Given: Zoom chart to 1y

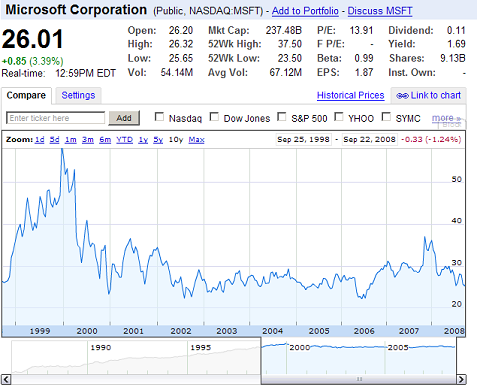Looking at the screenshot, I should click(143, 139).
